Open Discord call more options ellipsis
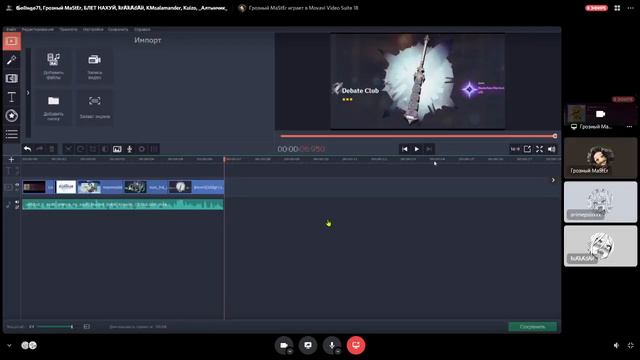The image size is (640, 360). pos(631,8)
